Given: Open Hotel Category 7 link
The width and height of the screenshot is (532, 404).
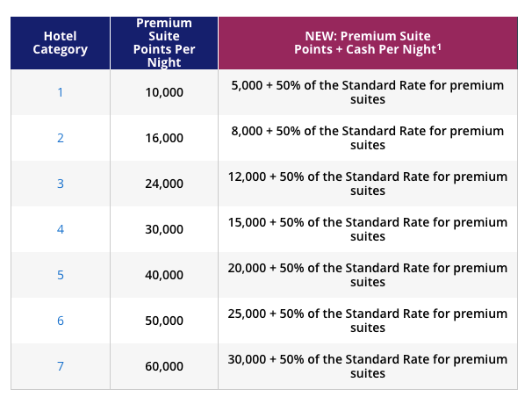Looking at the screenshot, I should click(61, 366).
